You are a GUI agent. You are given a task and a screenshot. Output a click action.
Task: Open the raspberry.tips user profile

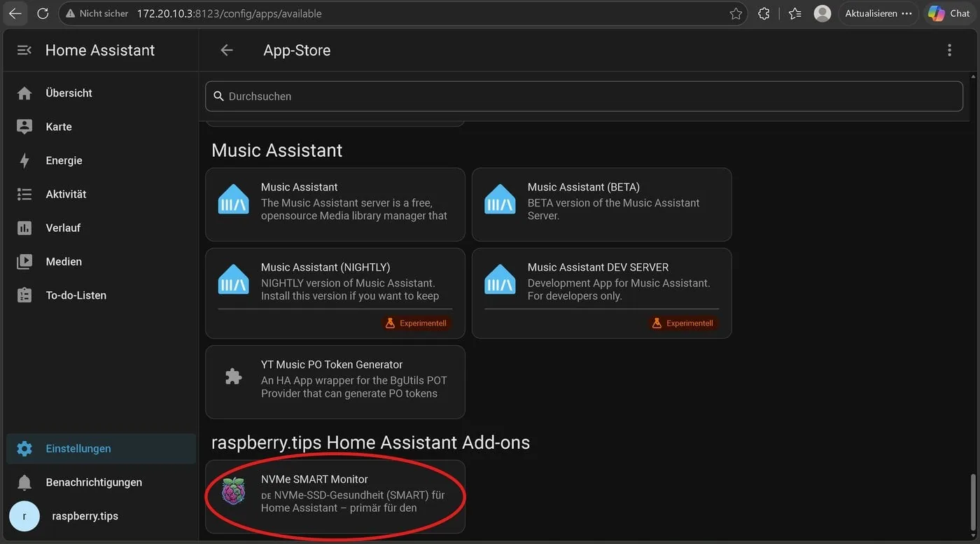tap(101, 516)
